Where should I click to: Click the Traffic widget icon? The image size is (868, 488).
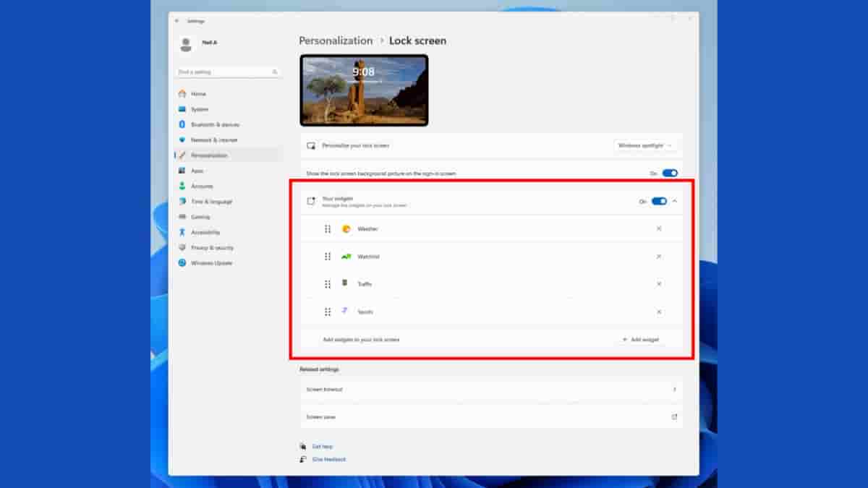[x=345, y=283]
